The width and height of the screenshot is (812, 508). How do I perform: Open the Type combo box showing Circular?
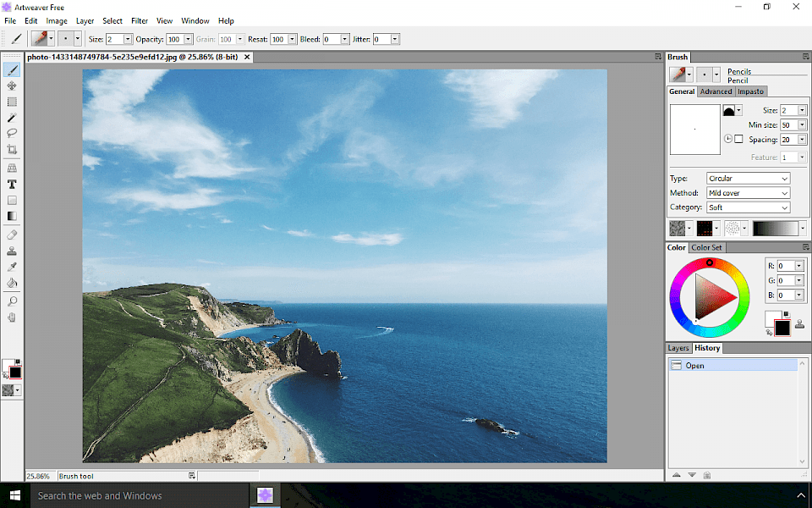point(749,179)
